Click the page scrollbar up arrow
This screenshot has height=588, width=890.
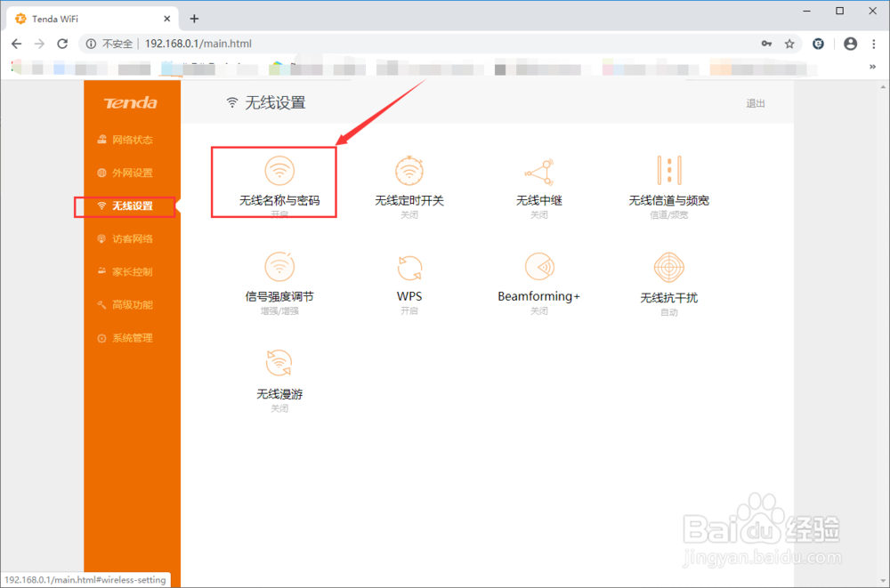pos(883,87)
